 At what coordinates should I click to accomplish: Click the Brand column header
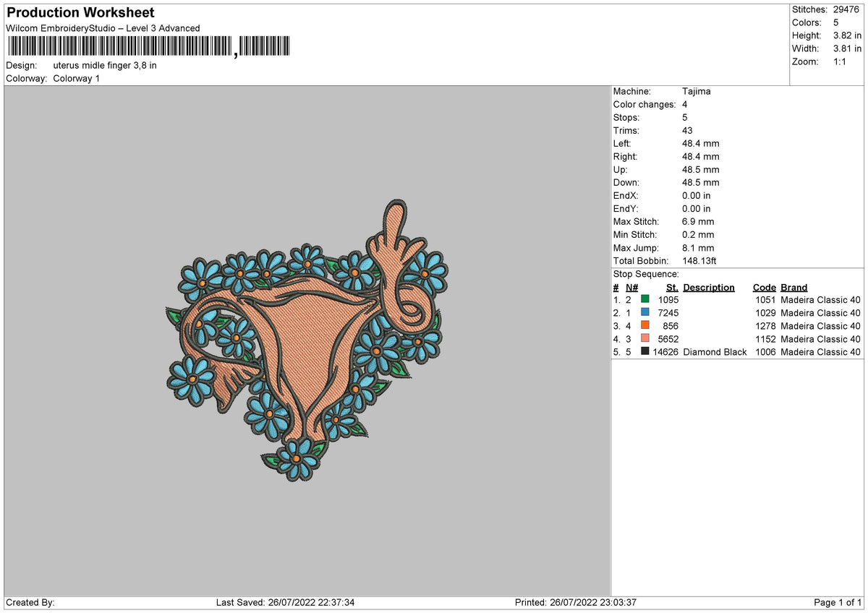794,288
